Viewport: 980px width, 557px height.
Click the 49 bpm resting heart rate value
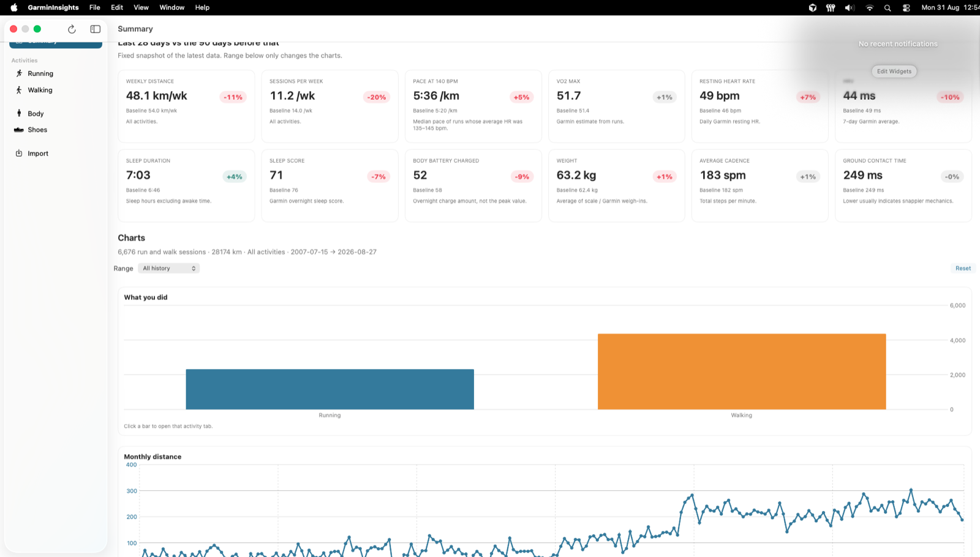point(720,96)
